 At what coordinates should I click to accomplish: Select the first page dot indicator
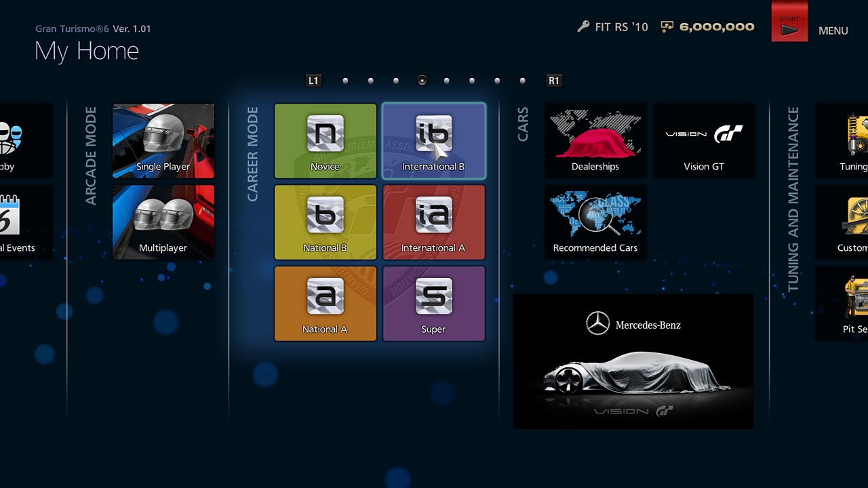[345, 81]
